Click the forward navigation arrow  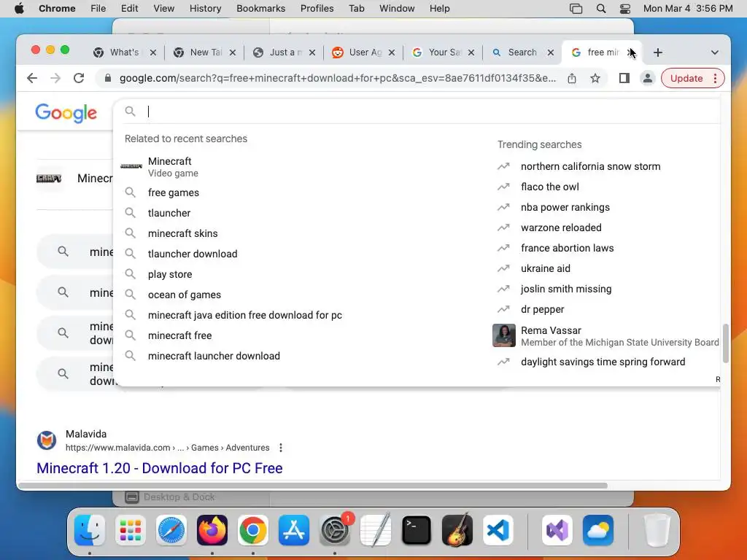(55, 78)
